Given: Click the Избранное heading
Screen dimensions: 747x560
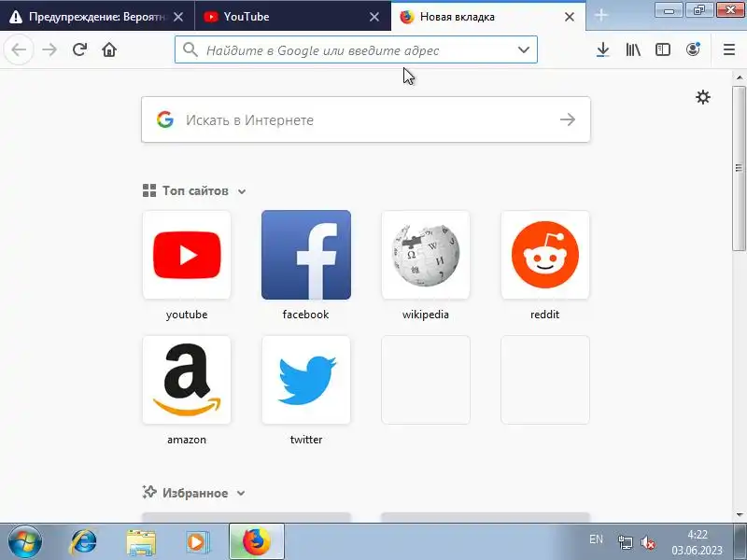Looking at the screenshot, I should click(x=195, y=493).
